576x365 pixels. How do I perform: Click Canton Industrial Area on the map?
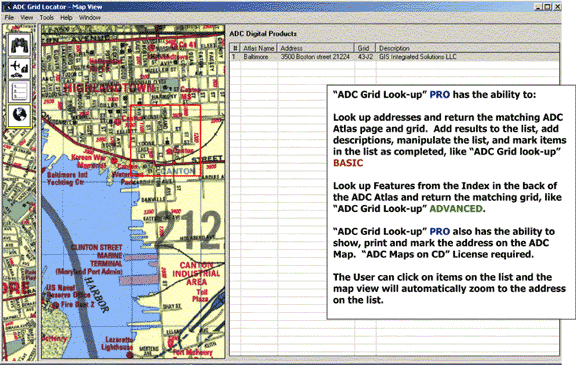196,274
